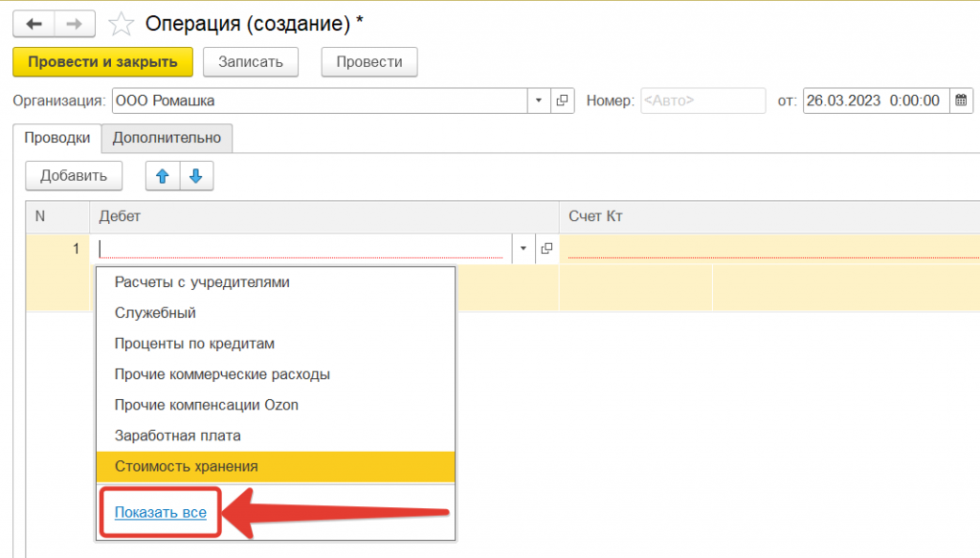The height and width of the screenshot is (558, 980).
Task: Move row up with blue arrow
Action: coord(162,176)
